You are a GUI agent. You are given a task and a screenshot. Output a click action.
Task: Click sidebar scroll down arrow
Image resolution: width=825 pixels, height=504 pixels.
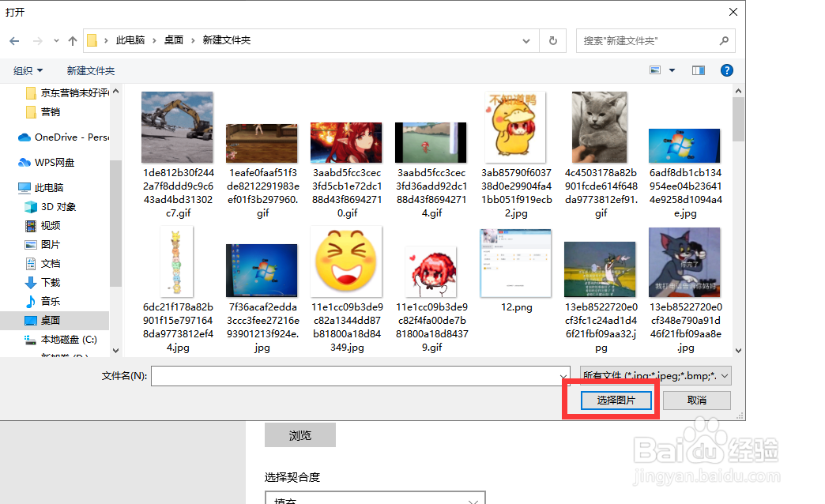115,351
